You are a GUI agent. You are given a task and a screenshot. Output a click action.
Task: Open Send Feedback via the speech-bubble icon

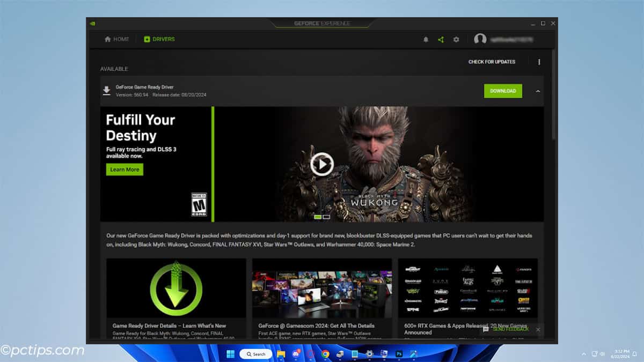point(485,329)
